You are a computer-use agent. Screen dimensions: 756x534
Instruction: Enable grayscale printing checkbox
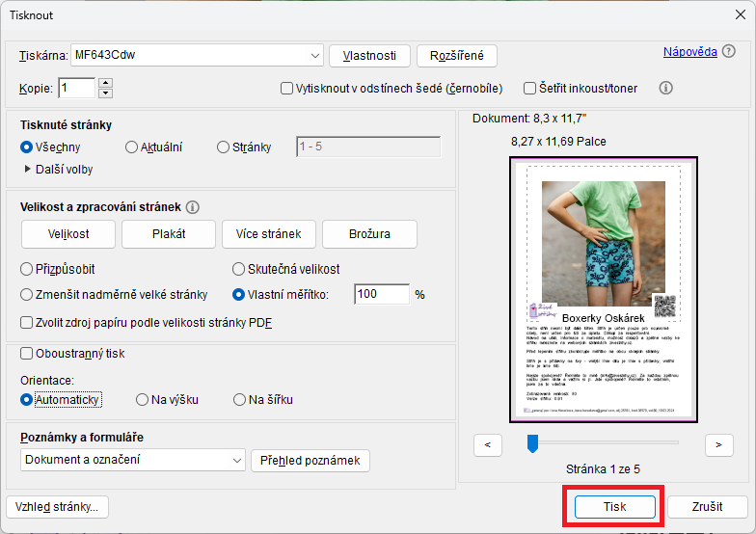[x=287, y=89]
